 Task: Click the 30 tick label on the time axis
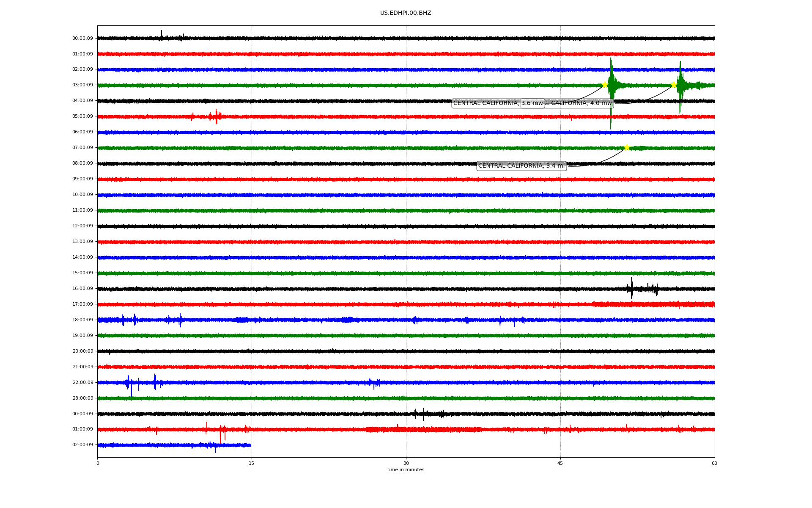point(406,463)
